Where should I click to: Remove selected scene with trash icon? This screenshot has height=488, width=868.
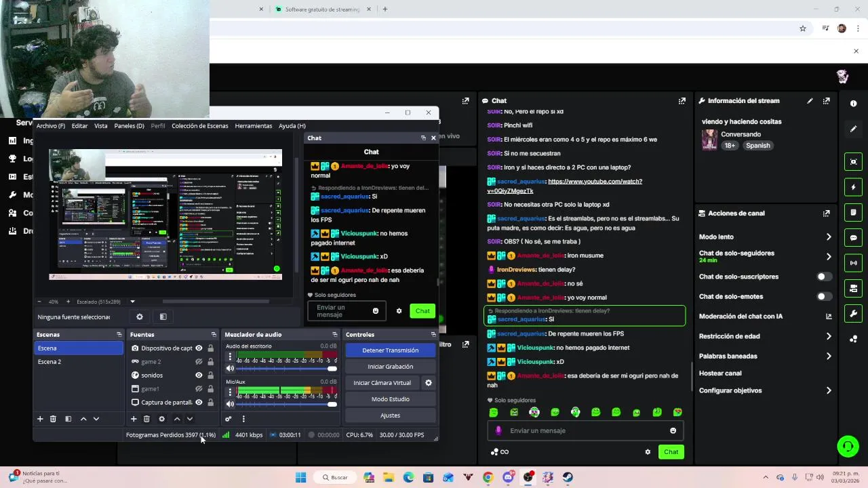point(53,419)
